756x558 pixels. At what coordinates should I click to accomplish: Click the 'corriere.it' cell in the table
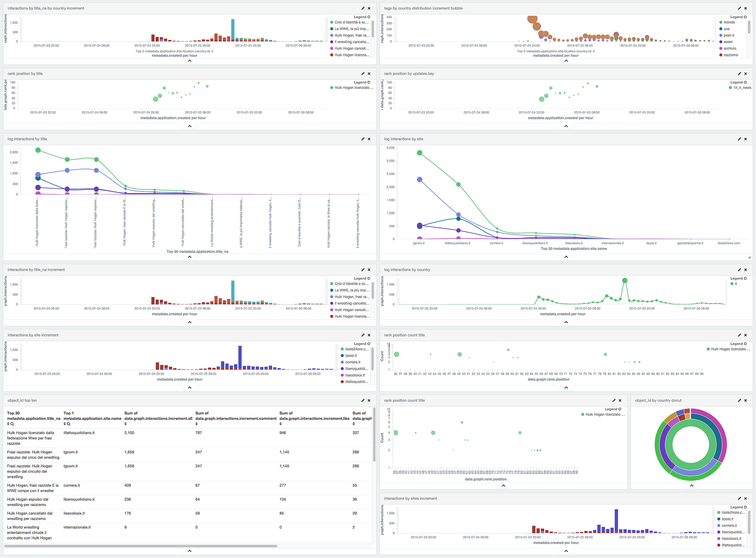point(72,486)
